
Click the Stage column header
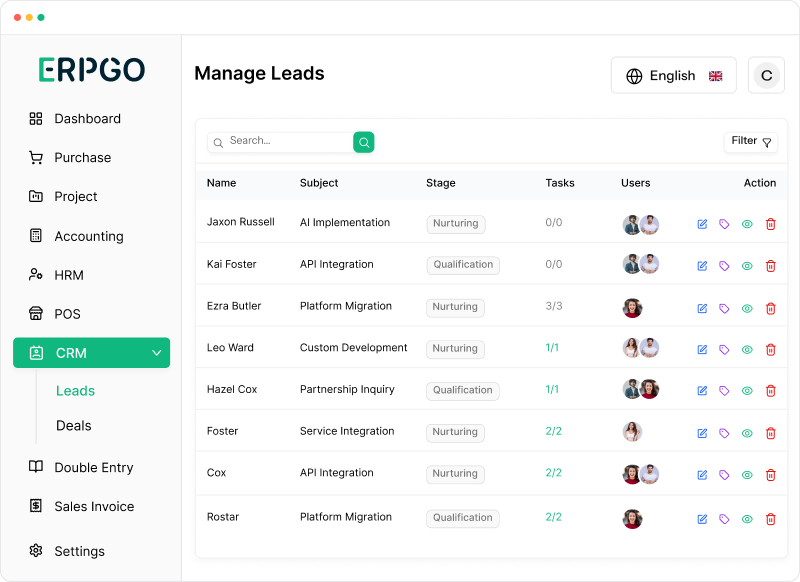click(x=440, y=183)
